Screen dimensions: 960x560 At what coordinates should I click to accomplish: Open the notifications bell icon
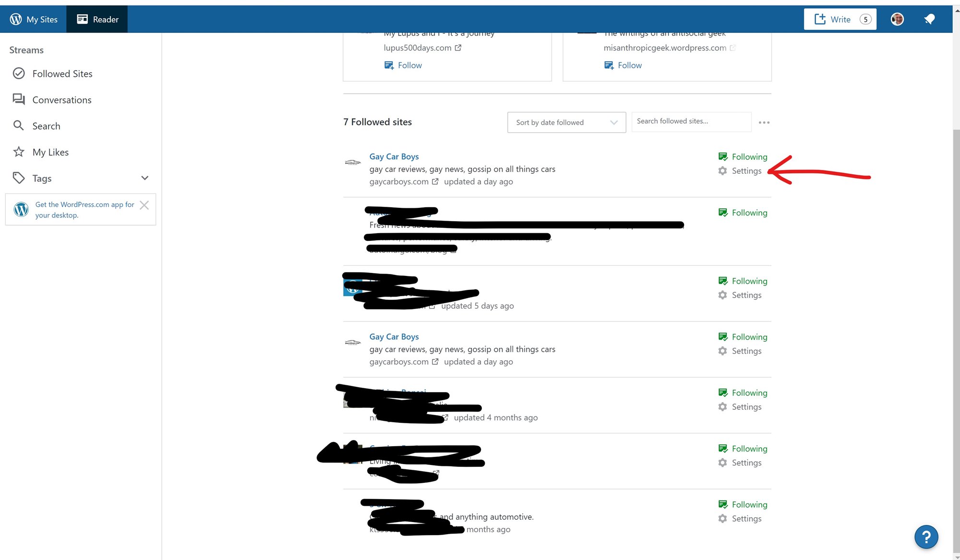pos(929,19)
